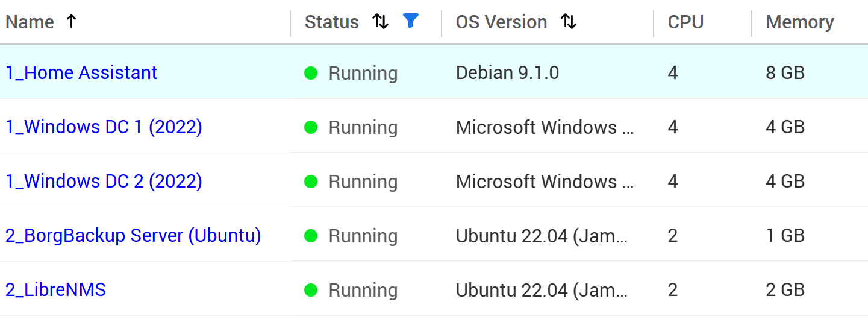
Task: Click green status dot for 1_Windows DC 1
Action: [x=311, y=128]
